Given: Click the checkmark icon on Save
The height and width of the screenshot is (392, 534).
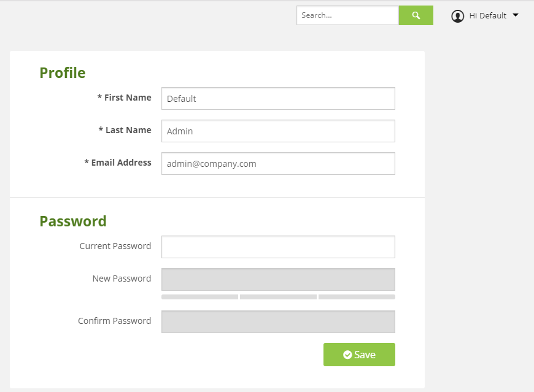Looking at the screenshot, I should click(x=347, y=355).
